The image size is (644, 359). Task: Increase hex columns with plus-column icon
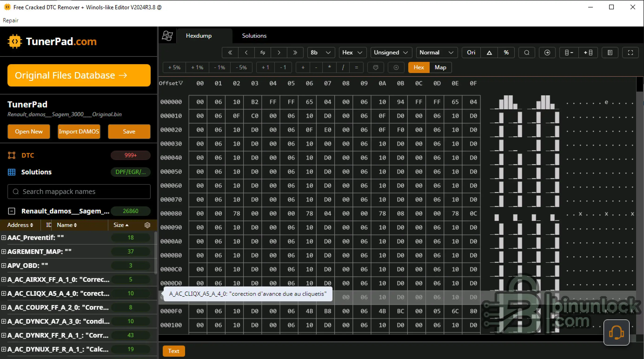click(588, 53)
